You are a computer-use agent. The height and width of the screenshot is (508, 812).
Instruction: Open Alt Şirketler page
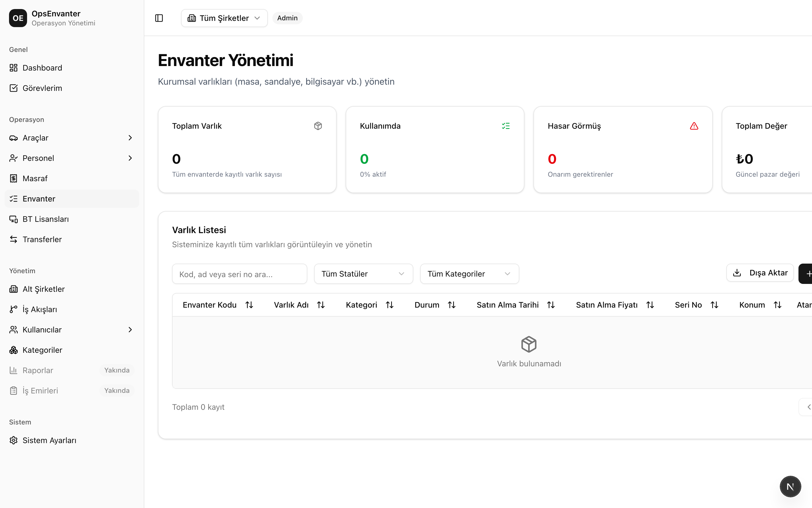tap(72, 289)
